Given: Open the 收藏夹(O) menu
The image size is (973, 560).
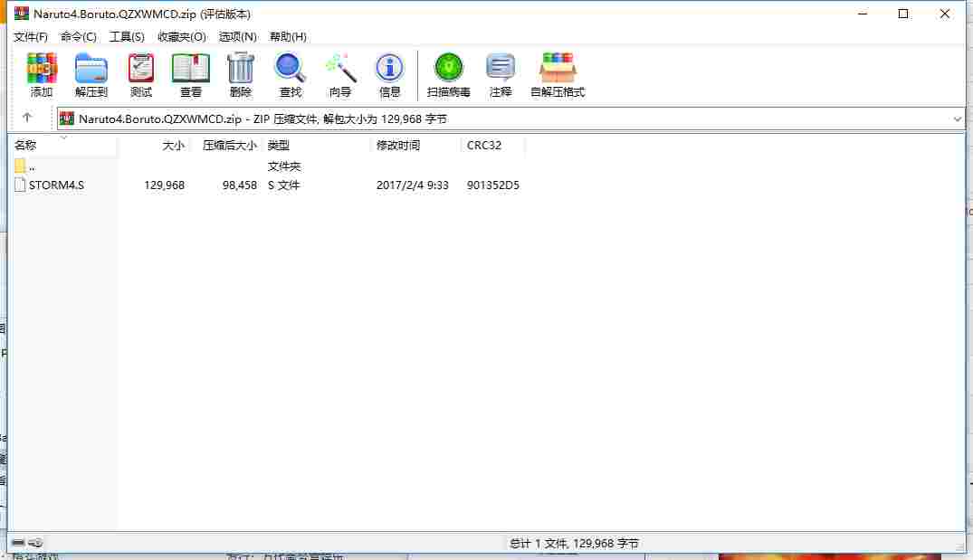Looking at the screenshot, I should pos(181,36).
